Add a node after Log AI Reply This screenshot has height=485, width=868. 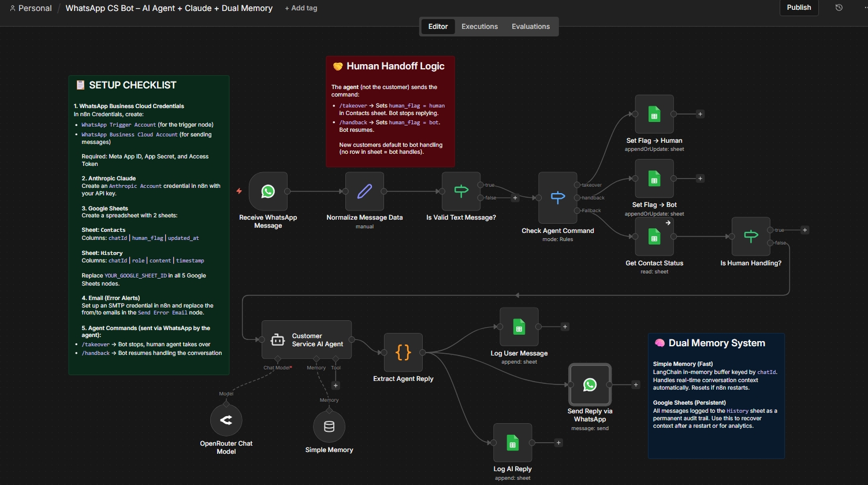tap(558, 443)
